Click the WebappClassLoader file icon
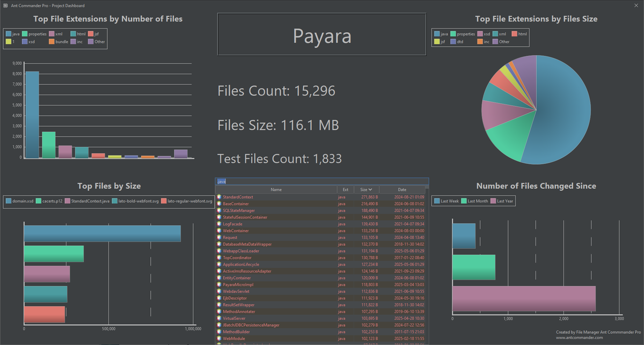The height and width of the screenshot is (345, 644). [x=219, y=251]
